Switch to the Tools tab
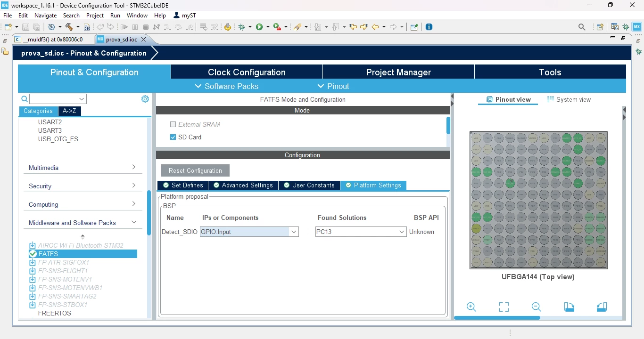This screenshot has width=644, height=339. pyautogui.click(x=550, y=72)
